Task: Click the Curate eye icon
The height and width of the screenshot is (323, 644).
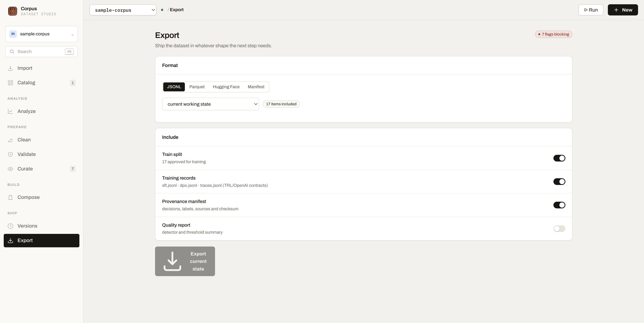Action: [10, 169]
